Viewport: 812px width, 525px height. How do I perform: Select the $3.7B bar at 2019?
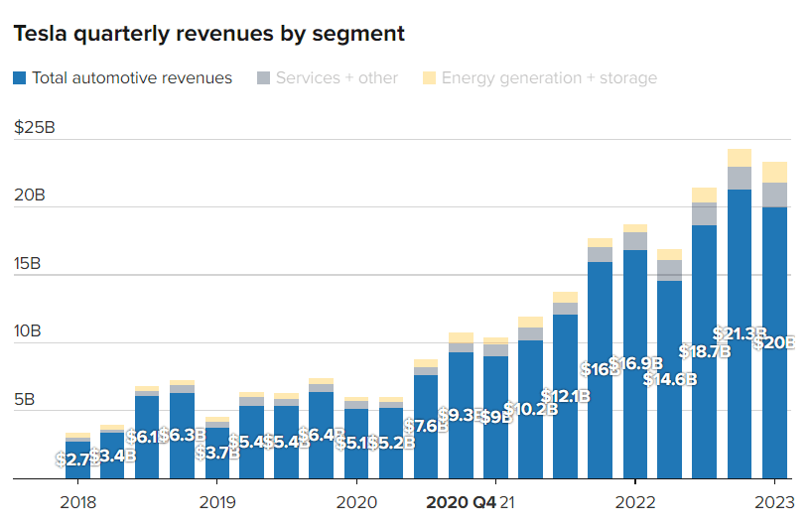tap(217, 461)
